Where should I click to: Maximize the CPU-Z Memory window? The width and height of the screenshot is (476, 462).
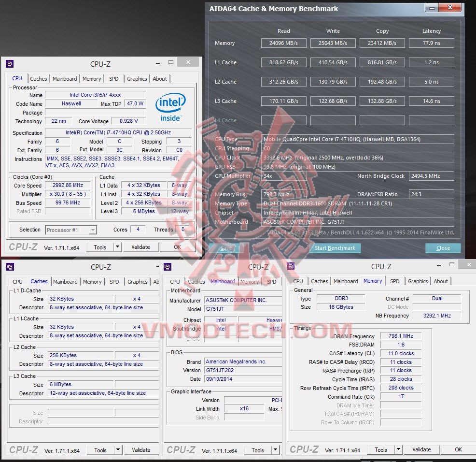[x=452, y=265]
